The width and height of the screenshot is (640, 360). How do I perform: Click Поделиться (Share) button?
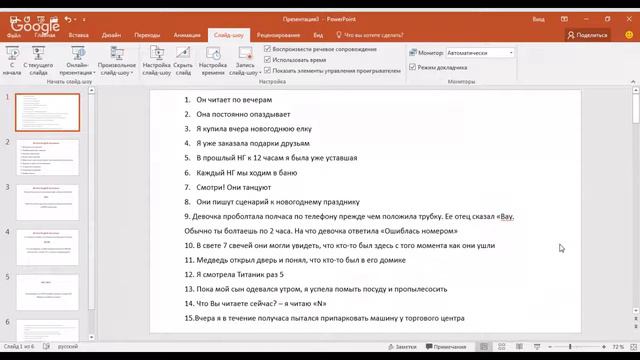[588, 35]
